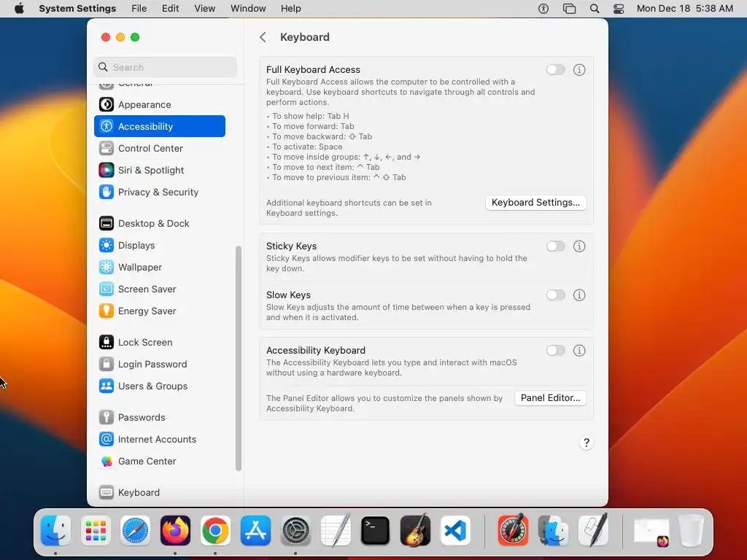Open Terminal from the Dock
This screenshot has width=747, height=560.
pyautogui.click(x=376, y=531)
